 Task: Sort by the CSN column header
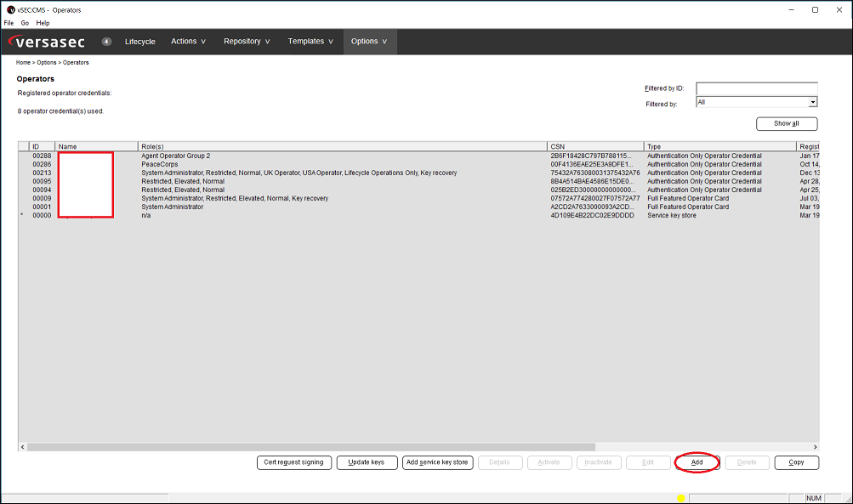tap(595, 146)
